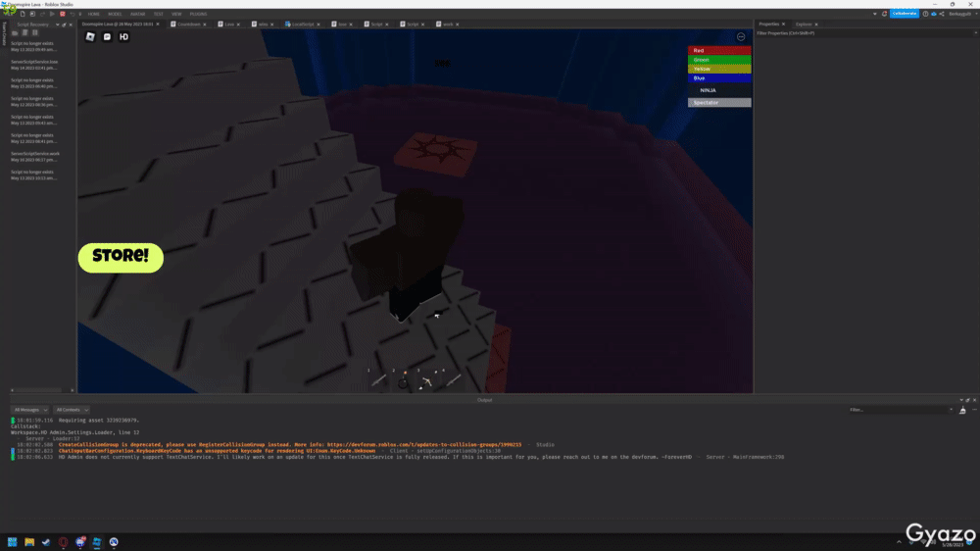Click the notifications bell icon
Image resolution: width=980 pixels, height=551 pixels.
pos(884,14)
